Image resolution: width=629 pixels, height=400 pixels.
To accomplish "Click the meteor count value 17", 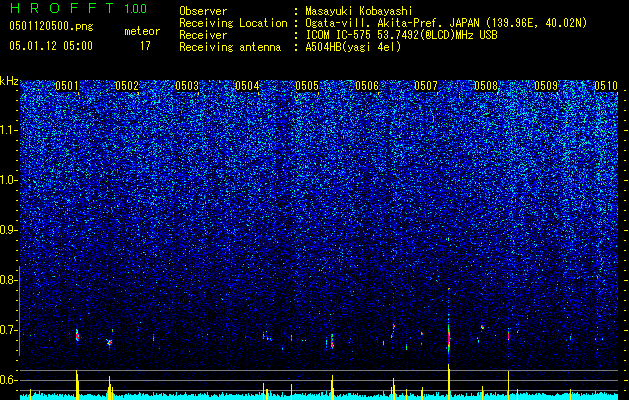I will coord(145,46).
